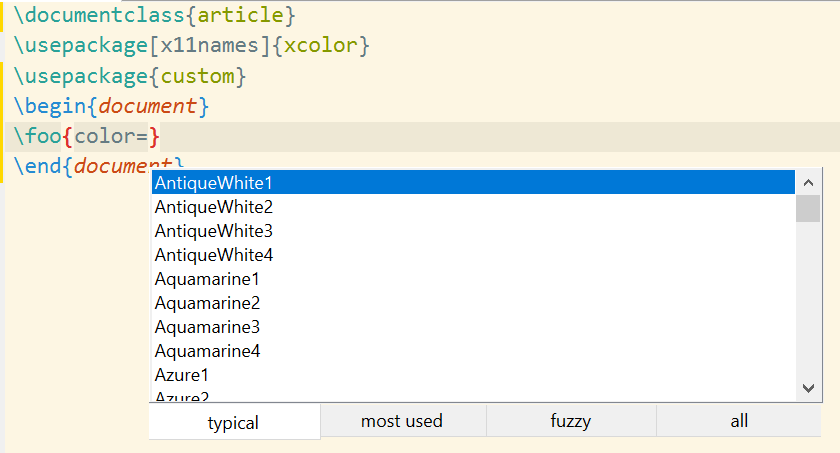
Task: Click the \end command text
Action: pyautogui.click(x=38, y=166)
